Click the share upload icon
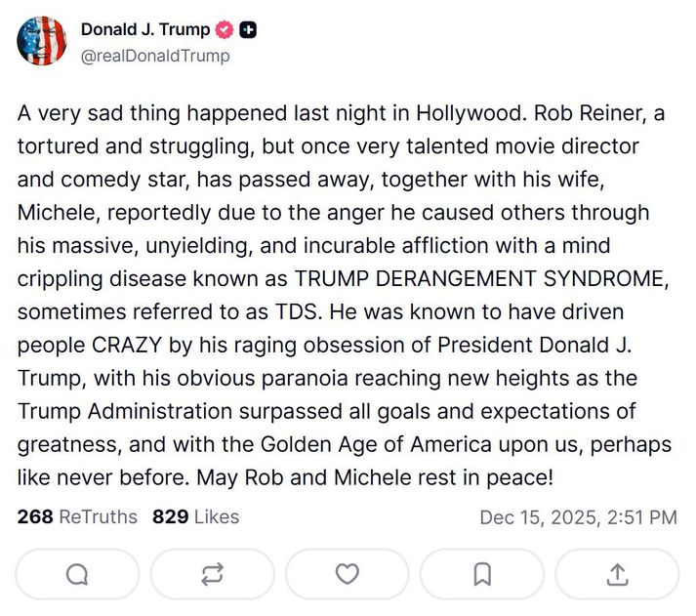Image resolution: width=696 pixels, height=616 pixels. coord(617,575)
